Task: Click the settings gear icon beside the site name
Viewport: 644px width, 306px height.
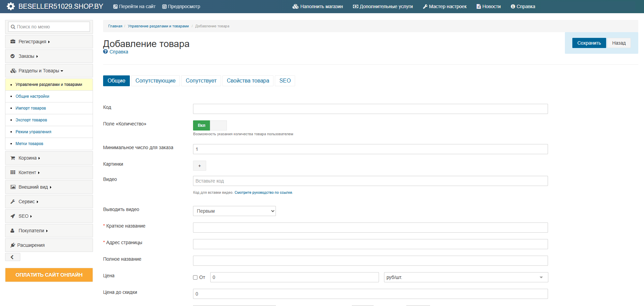Action: 11,6
